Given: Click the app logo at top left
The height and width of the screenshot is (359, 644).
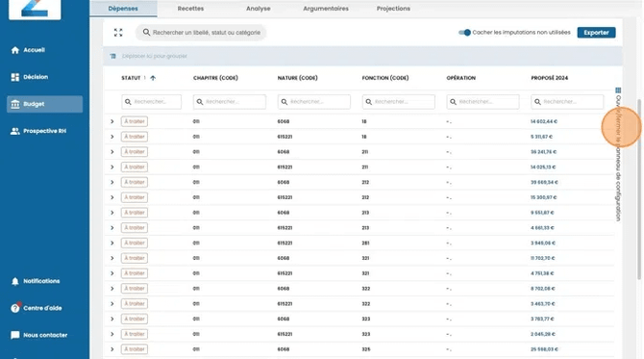Looking at the screenshot, I should click(35, 9).
